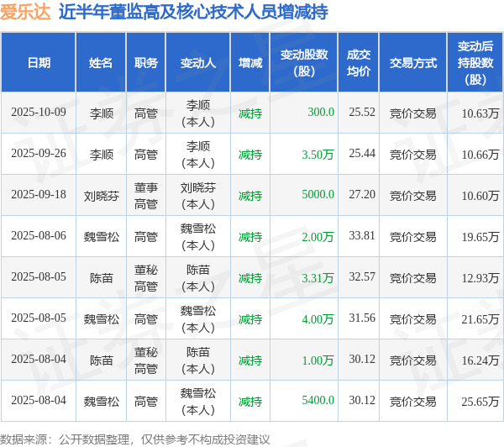Select the date 2025-09-18
Viewport: 504px width, 447px height.
point(39,195)
